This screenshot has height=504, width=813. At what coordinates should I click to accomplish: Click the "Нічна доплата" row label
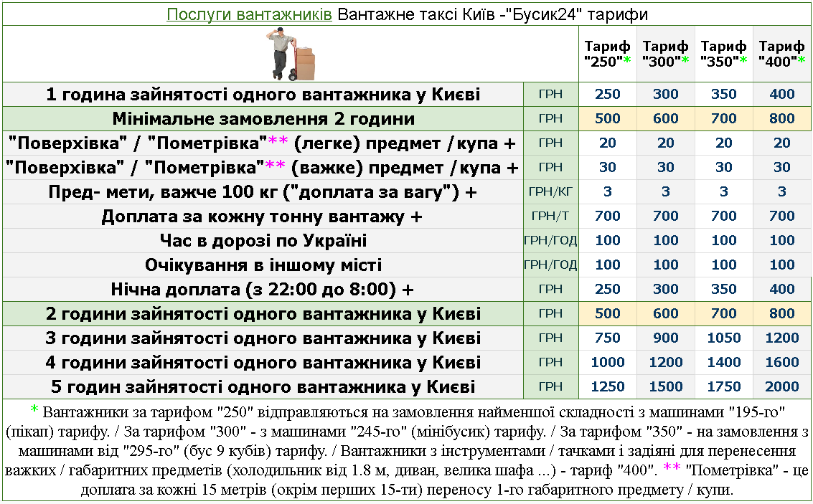(x=263, y=290)
